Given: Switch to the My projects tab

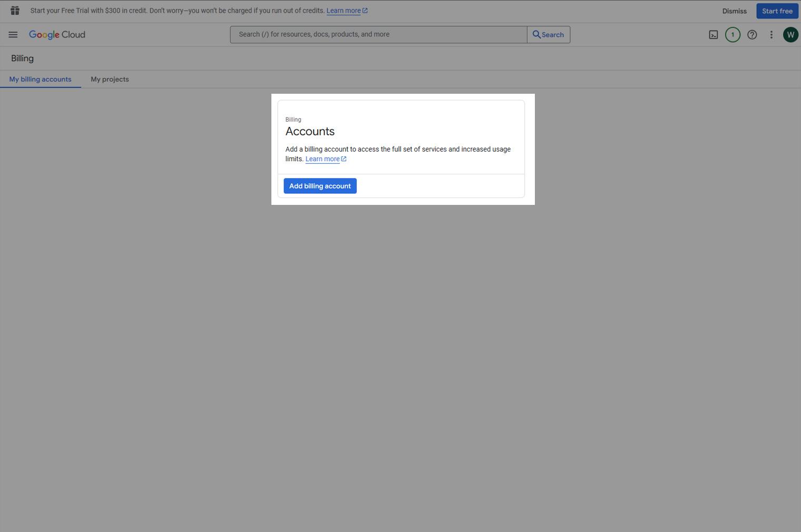Looking at the screenshot, I should click(x=110, y=80).
